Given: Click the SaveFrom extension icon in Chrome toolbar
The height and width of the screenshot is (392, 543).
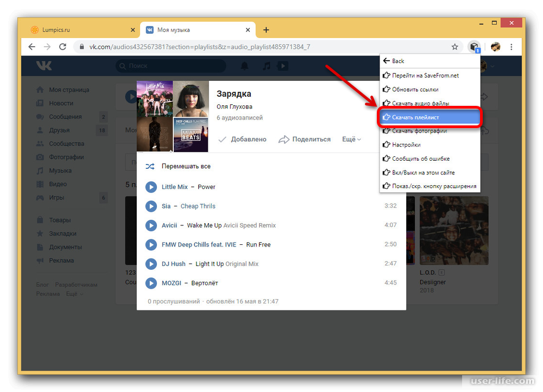Looking at the screenshot, I should 473,47.
